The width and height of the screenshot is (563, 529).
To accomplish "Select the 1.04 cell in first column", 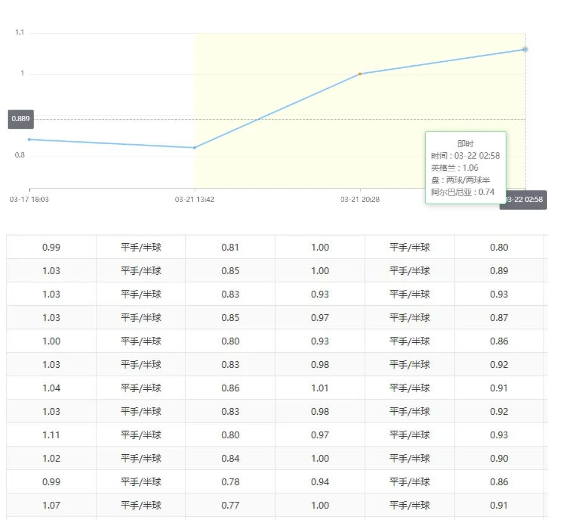I will click(51, 388).
